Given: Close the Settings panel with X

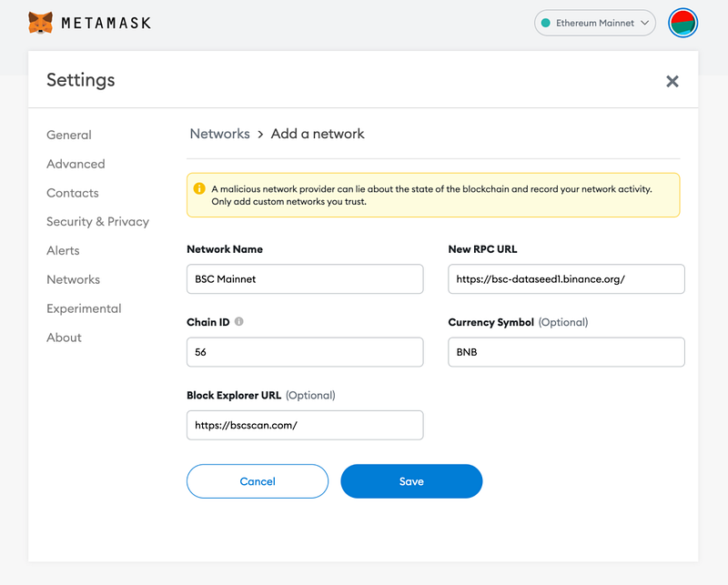Looking at the screenshot, I should [672, 81].
